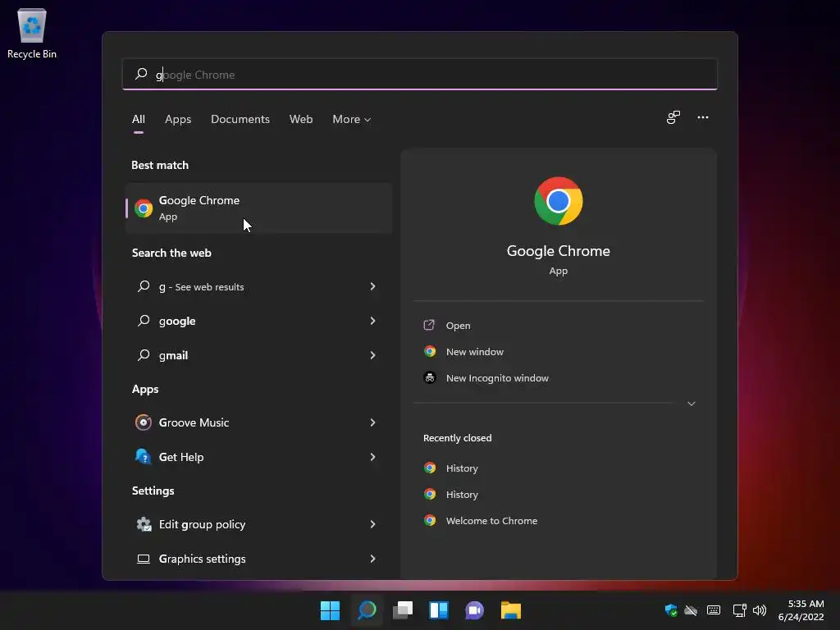Image resolution: width=840 pixels, height=630 pixels.
Task: Click the Windows Start button
Action: [x=330, y=610]
